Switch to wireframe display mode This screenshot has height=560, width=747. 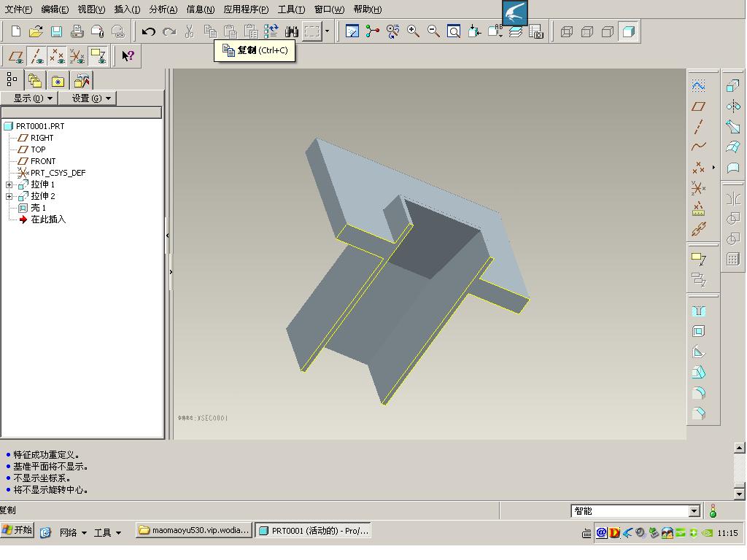[x=566, y=32]
